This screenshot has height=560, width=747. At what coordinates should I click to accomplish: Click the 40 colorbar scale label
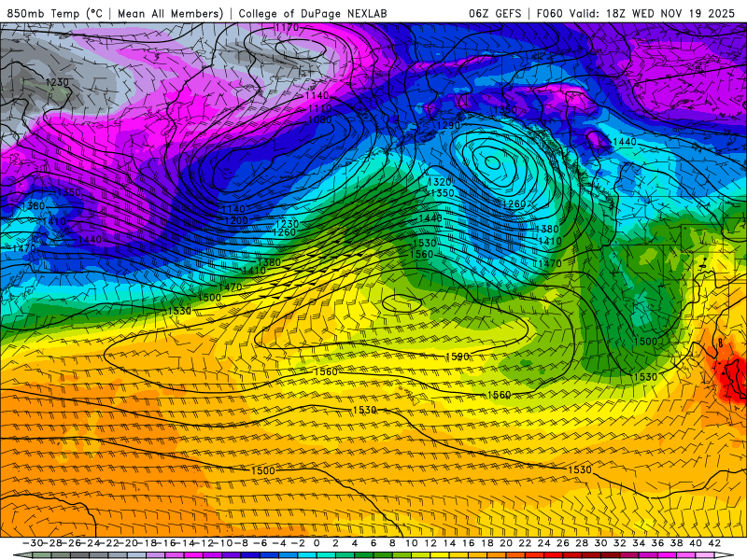[x=696, y=543]
